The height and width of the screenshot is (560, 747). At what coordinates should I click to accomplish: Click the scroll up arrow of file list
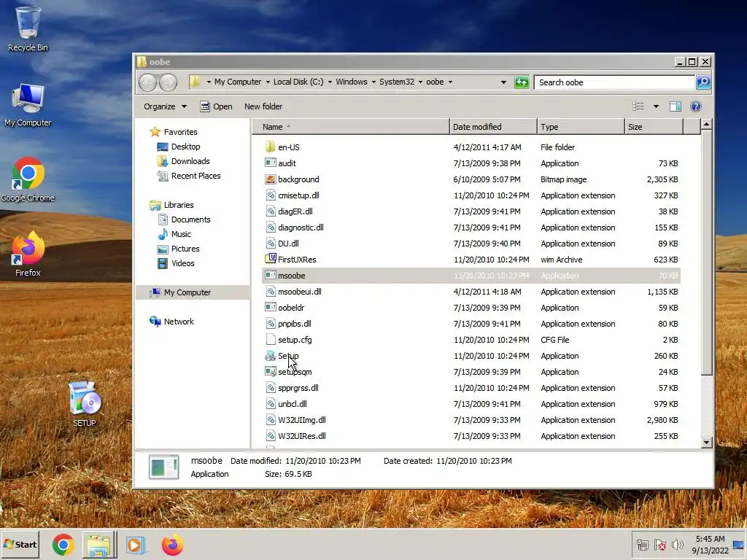[x=706, y=124]
